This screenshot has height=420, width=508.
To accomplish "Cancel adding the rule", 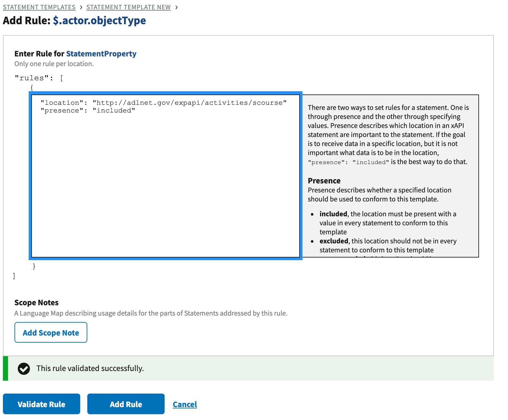I will [185, 404].
